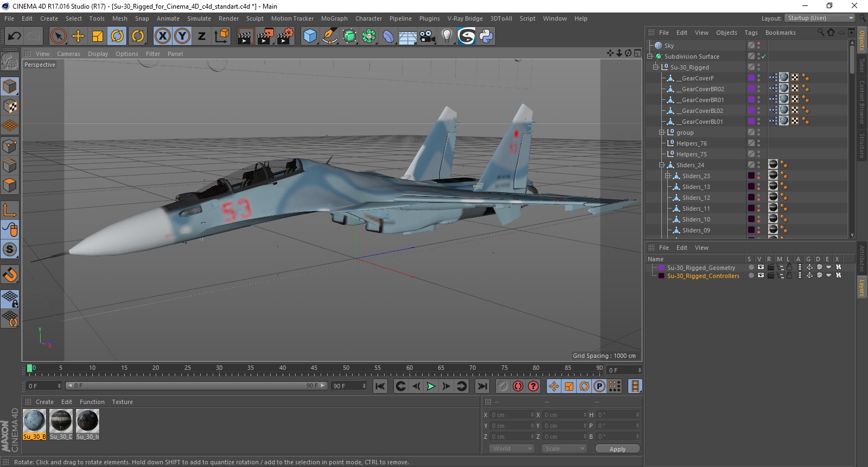Screen dimensions: 868x467
Task: Toggle X axis lock
Action: 162,36
